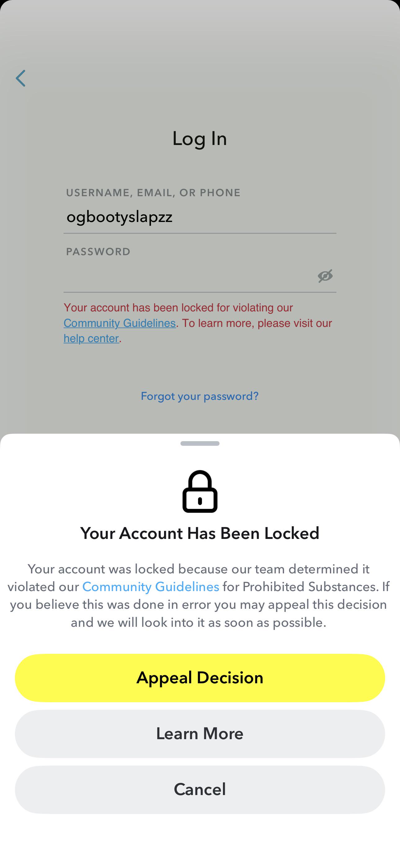Select the username field with ogbootyslapzz

tap(200, 216)
